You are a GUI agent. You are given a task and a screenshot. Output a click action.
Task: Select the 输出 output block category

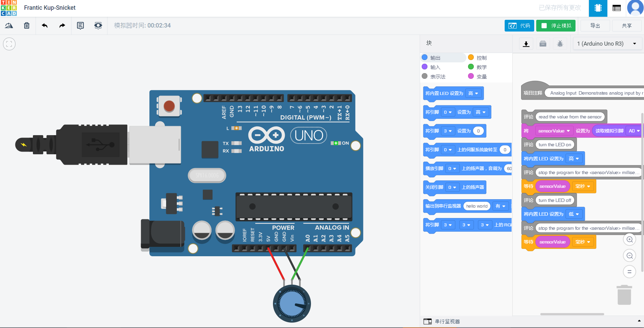pos(443,58)
